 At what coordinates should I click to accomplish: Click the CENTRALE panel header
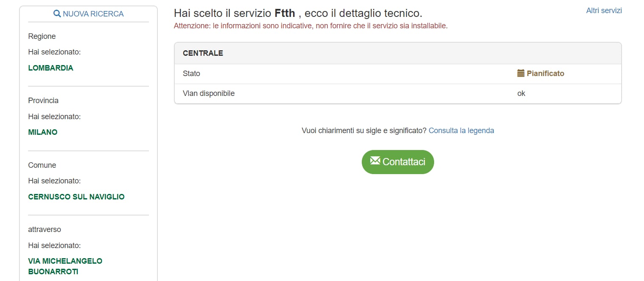203,53
